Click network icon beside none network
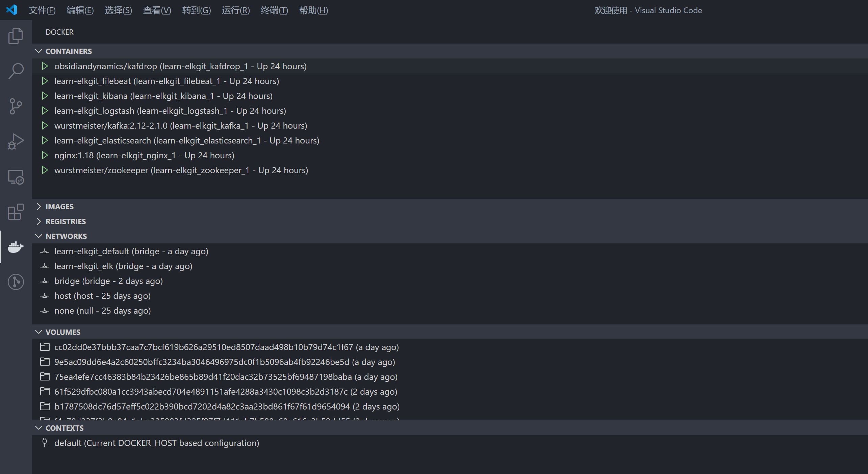Image resolution: width=868 pixels, height=474 pixels. (x=45, y=311)
